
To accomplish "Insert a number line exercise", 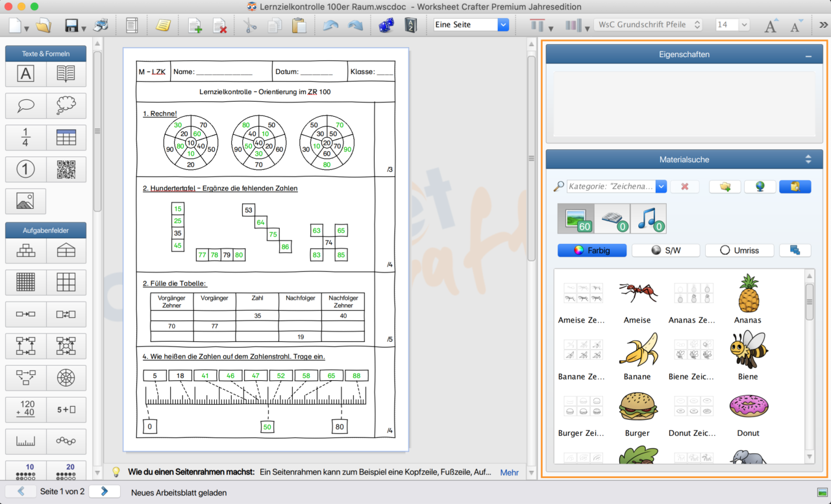I will pyautogui.click(x=25, y=441).
